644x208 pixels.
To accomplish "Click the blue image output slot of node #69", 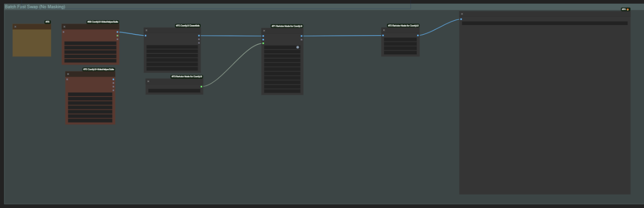I will point(117,32).
